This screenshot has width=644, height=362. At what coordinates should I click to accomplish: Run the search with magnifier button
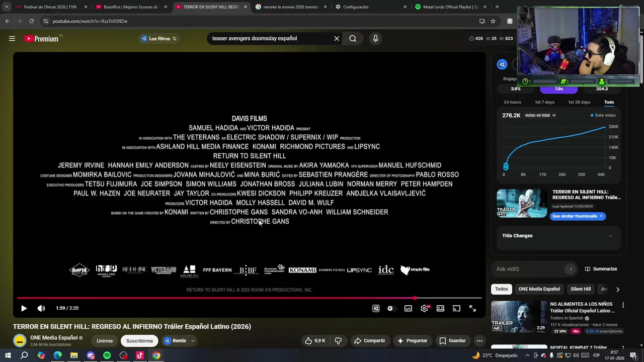(x=353, y=39)
